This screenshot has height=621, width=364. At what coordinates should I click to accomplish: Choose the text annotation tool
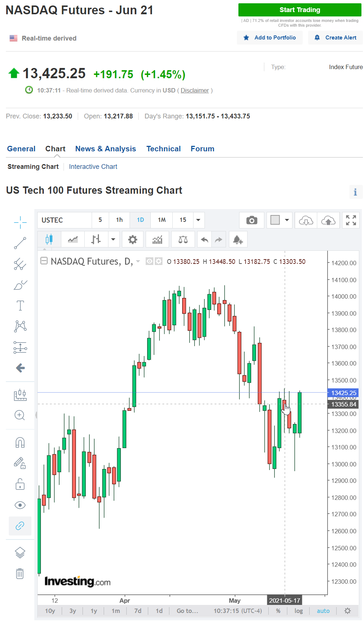(20, 306)
